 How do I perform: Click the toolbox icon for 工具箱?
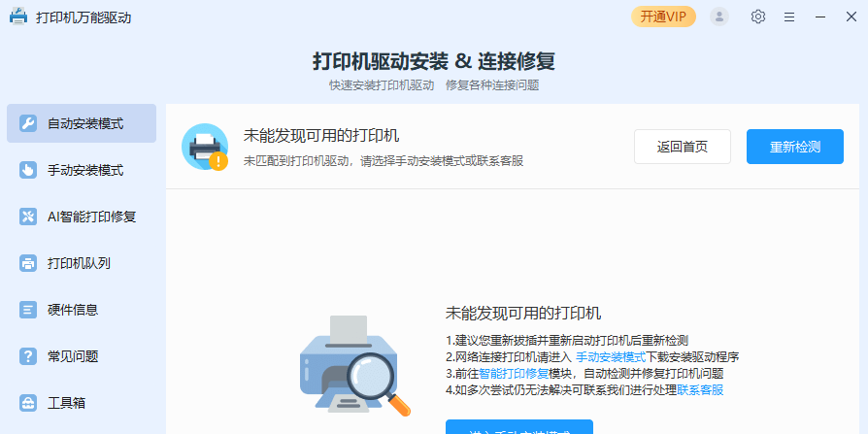click(28, 403)
